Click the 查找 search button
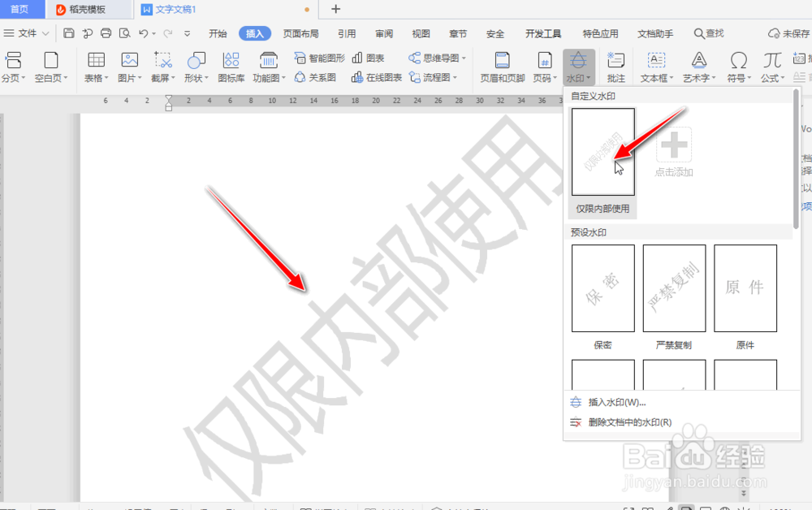The height and width of the screenshot is (510, 812). pyautogui.click(x=709, y=33)
